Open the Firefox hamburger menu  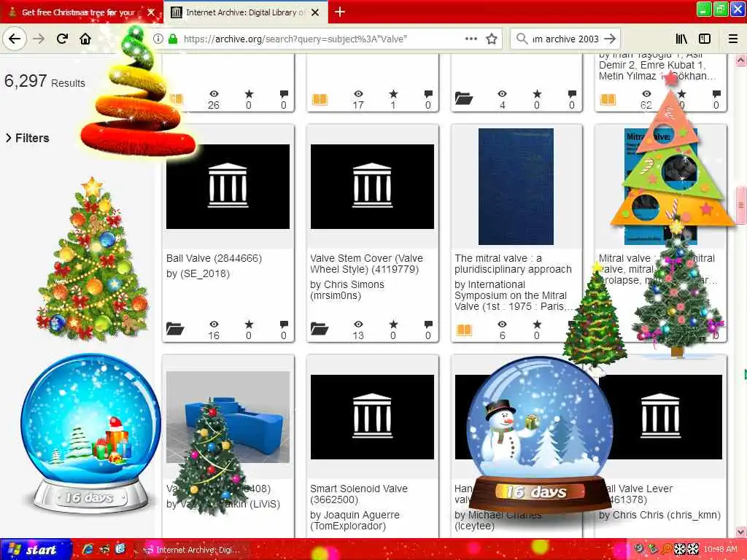click(x=733, y=39)
